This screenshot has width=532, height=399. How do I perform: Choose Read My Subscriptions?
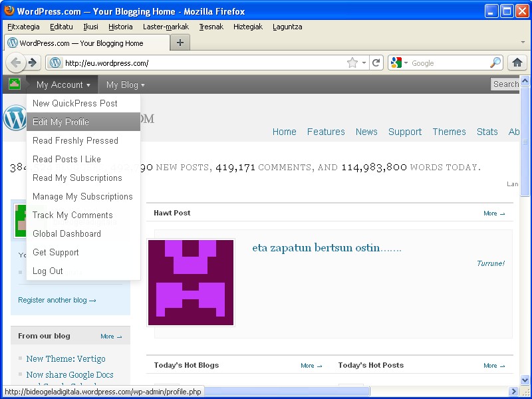click(84, 178)
